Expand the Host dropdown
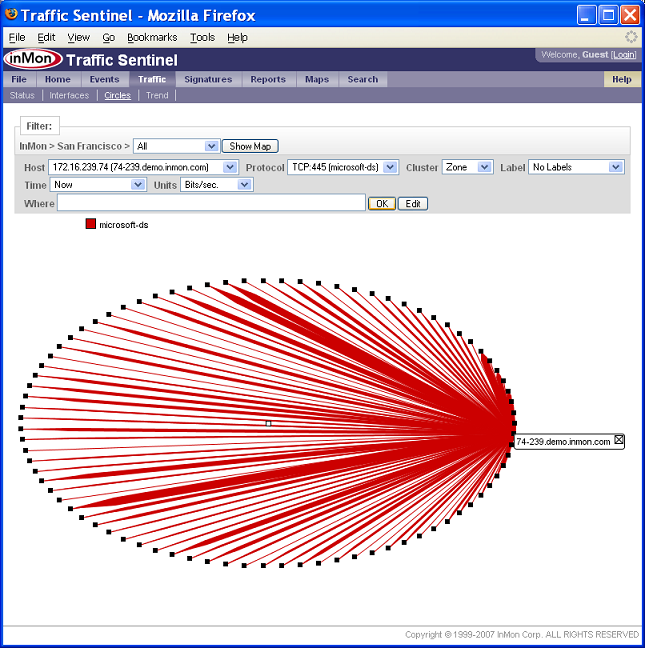Viewport: 645px width, 648px height. [x=143, y=167]
